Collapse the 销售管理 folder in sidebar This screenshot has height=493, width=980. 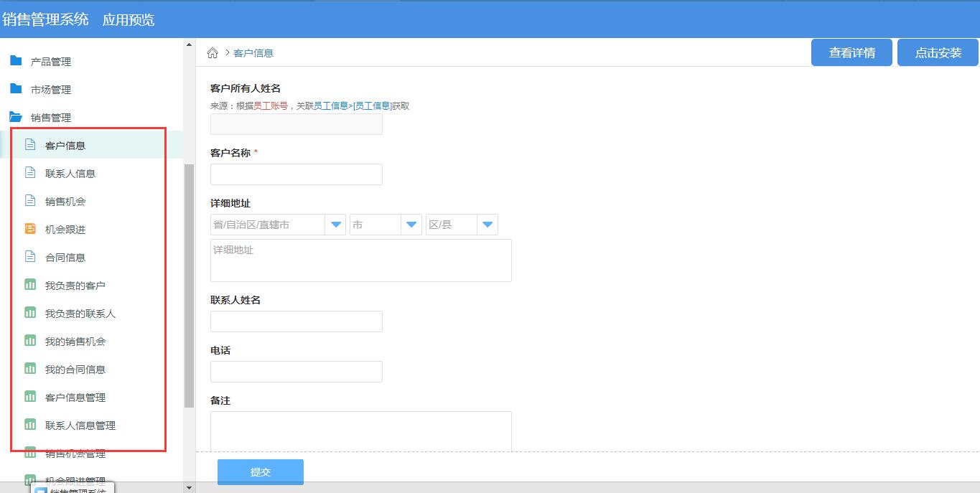pyautogui.click(x=51, y=117)
